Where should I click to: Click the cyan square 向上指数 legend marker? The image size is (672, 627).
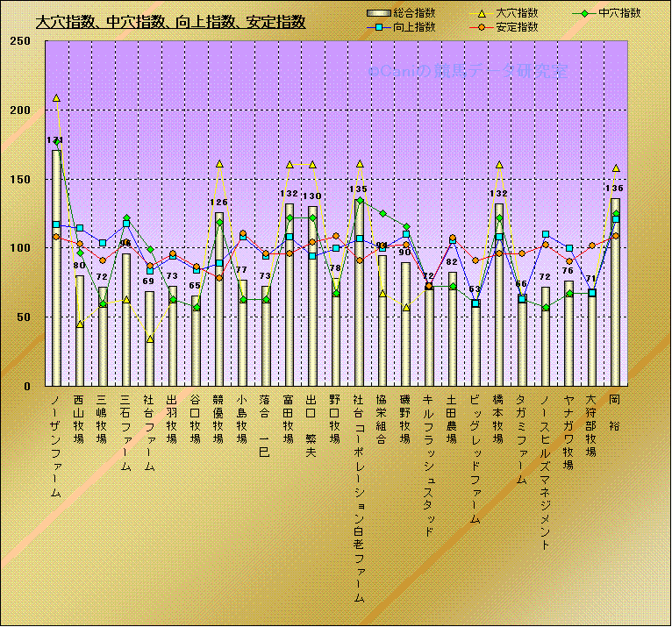coord(377,27)
